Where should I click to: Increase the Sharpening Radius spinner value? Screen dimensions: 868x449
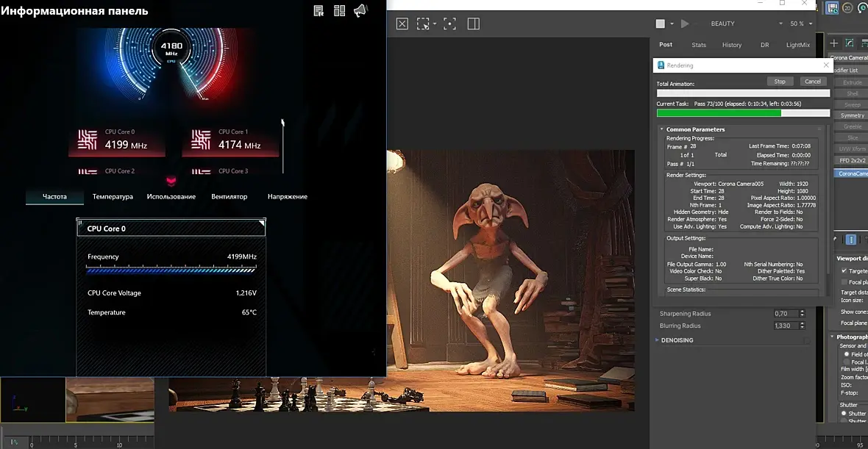pyautogui.click(x=802, y=311)
